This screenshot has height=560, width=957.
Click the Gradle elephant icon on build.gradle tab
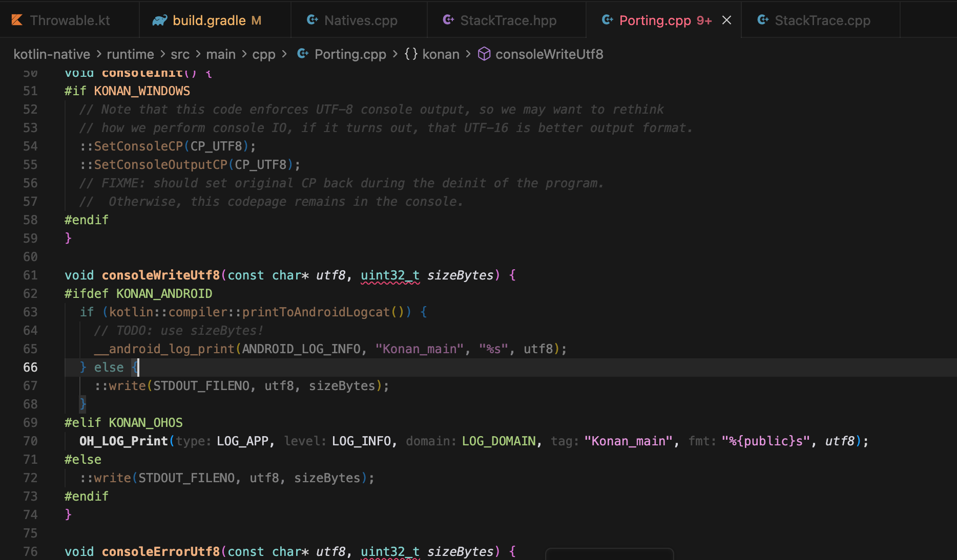(160, 20)
